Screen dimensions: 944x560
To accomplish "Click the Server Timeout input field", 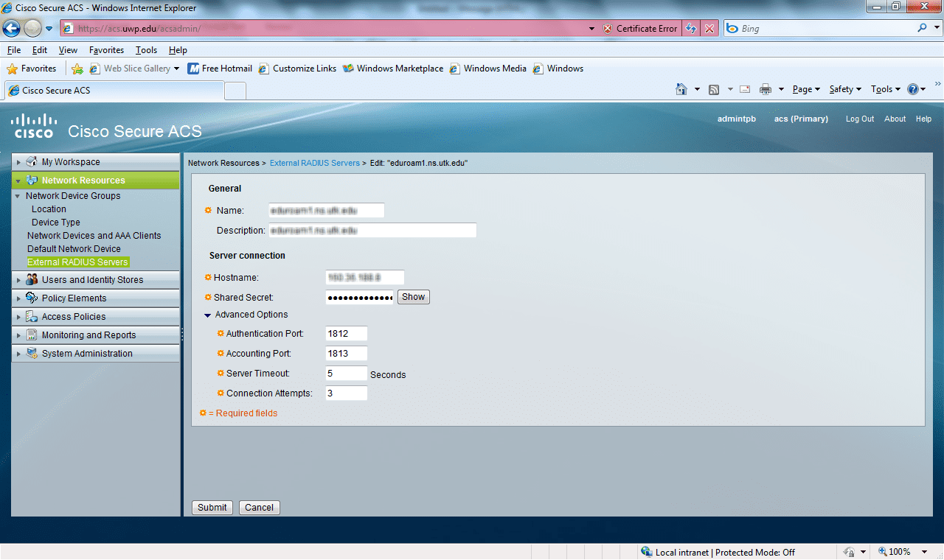I will [347, 374].
